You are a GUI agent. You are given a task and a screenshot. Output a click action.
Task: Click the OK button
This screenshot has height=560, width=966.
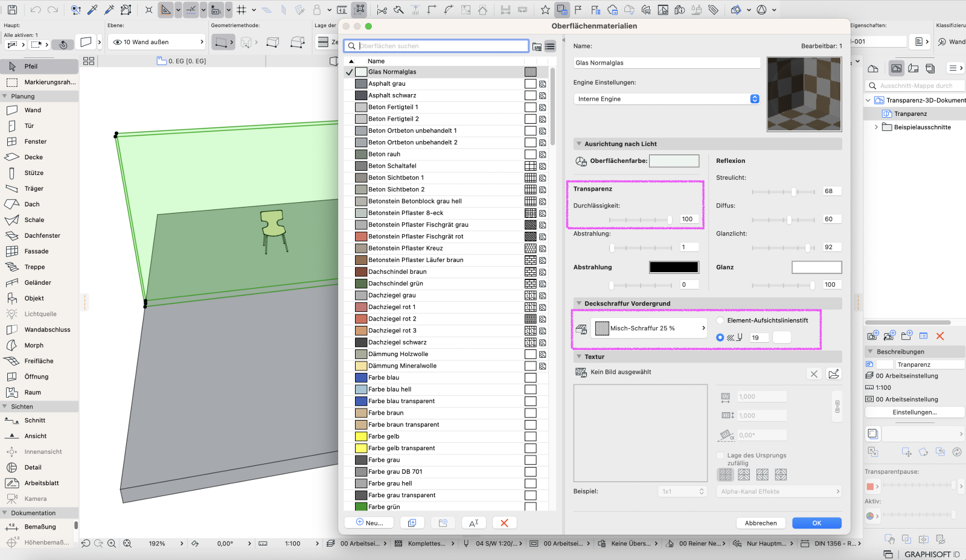(x=817, y=523)
